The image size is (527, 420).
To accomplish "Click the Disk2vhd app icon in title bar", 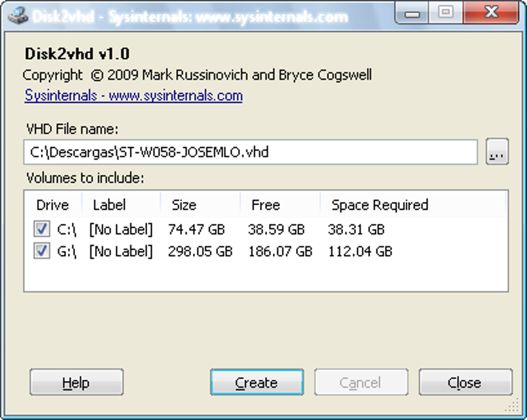I will (x=18, y=15).
